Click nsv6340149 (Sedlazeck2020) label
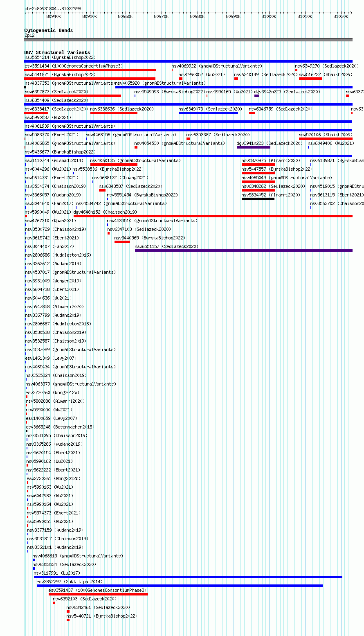The image size is (364, 636). 266,74
